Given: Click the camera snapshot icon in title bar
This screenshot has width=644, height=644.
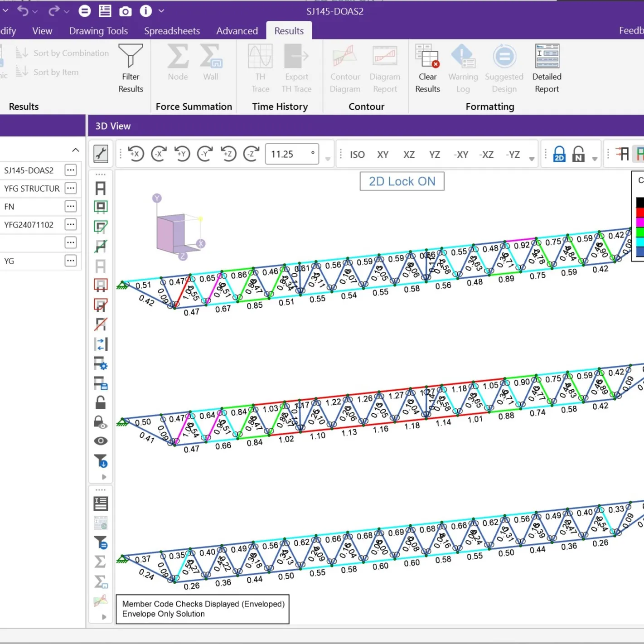Looking at the screenshot, I should click(x=125, y=11).
